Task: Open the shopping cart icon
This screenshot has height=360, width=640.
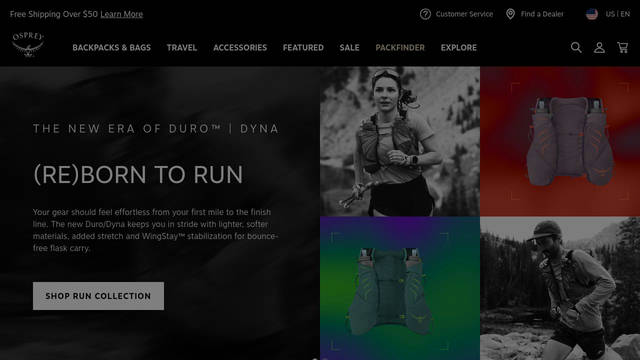Action: click(622, 47)
